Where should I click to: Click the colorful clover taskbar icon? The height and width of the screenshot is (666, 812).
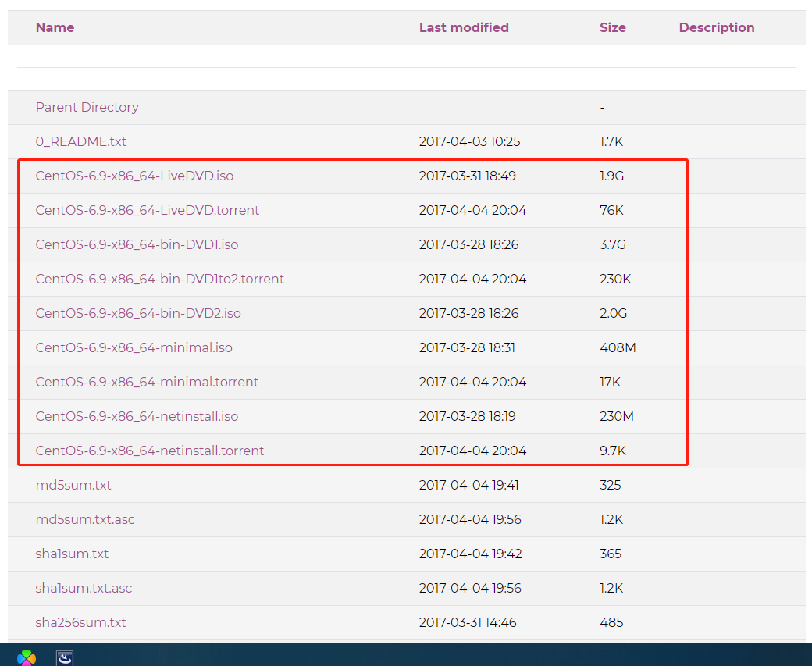[27, 657]
